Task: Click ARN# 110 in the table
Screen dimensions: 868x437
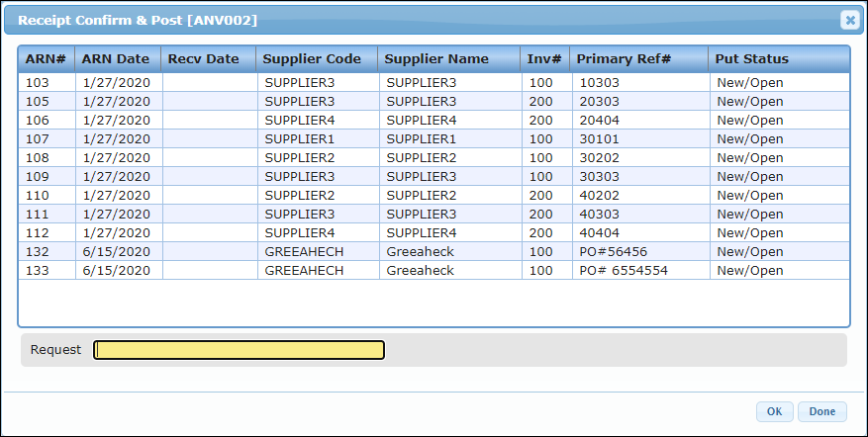Action: (37, 196)
